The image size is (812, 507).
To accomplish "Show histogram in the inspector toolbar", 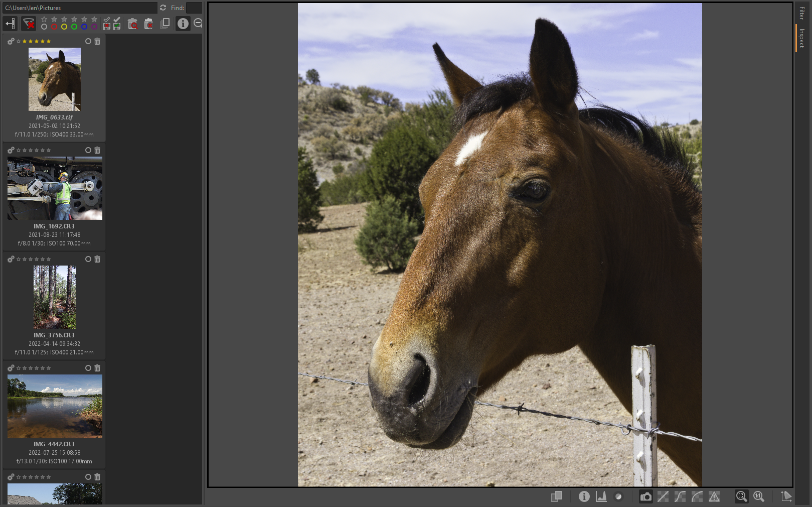I will [601, 496].
